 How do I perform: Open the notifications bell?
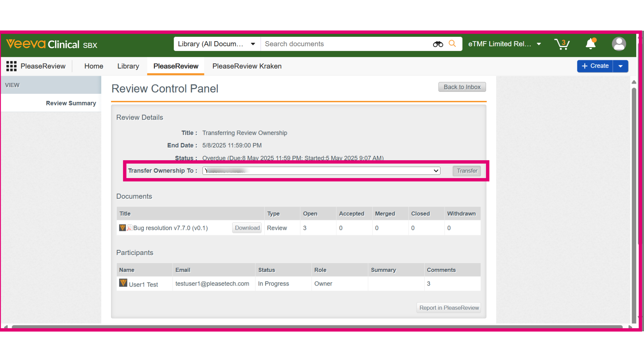(x=591, y=44)
